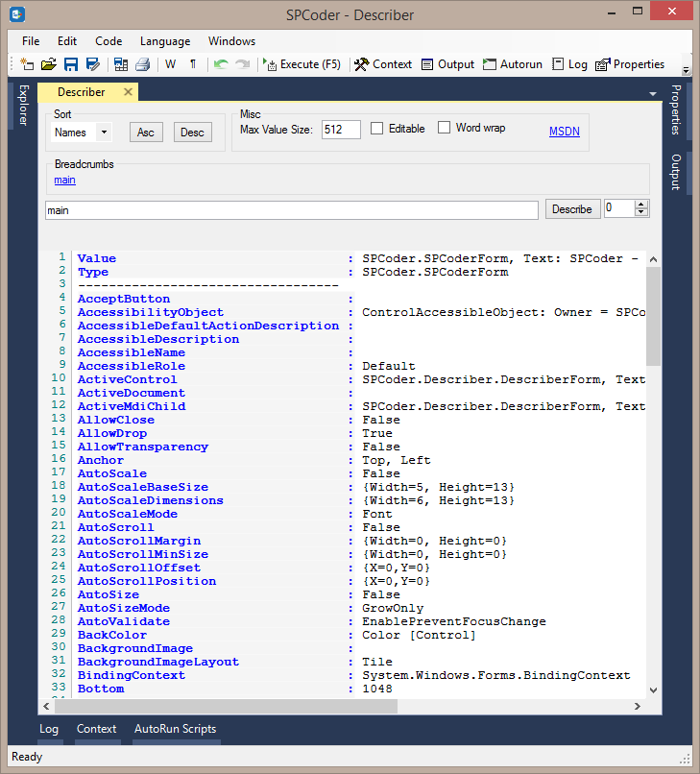Screen dimensions: 700x774
Task: Open the Names sort dropdown
Action: (82, 133)
